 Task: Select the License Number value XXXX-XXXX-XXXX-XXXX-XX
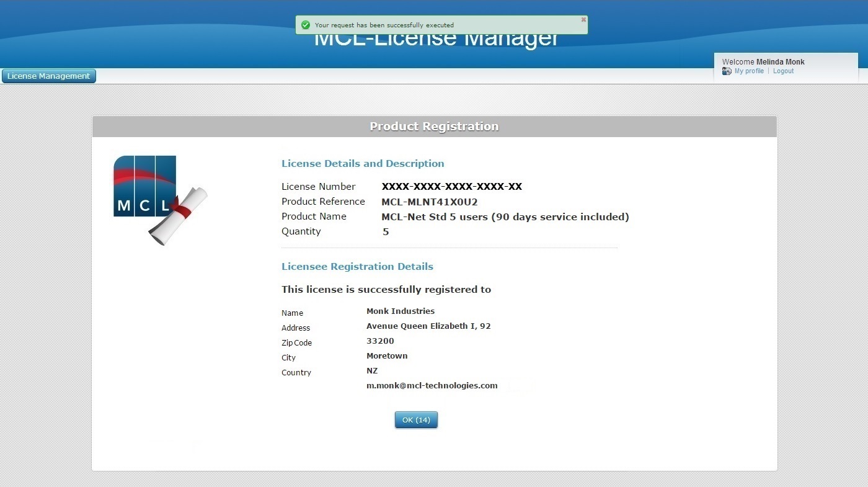click(451, 187)
